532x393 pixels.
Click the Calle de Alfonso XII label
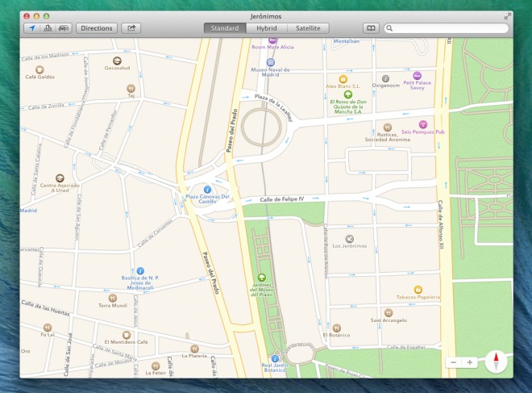[x=440, y=225]
